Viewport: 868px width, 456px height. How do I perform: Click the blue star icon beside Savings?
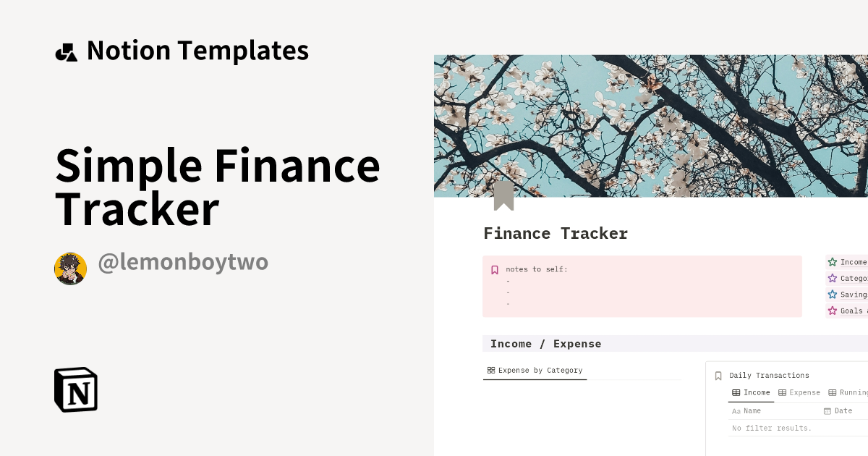click(x=833, y=295)
